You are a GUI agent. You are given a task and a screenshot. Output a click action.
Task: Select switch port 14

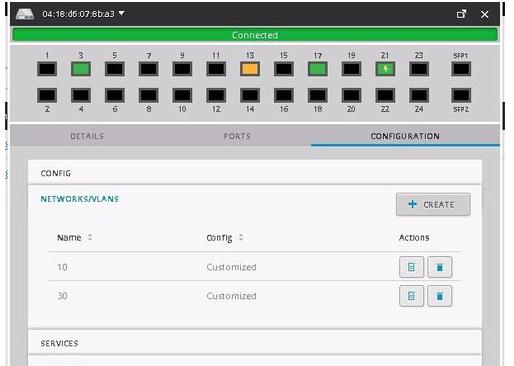click(250, 95)
